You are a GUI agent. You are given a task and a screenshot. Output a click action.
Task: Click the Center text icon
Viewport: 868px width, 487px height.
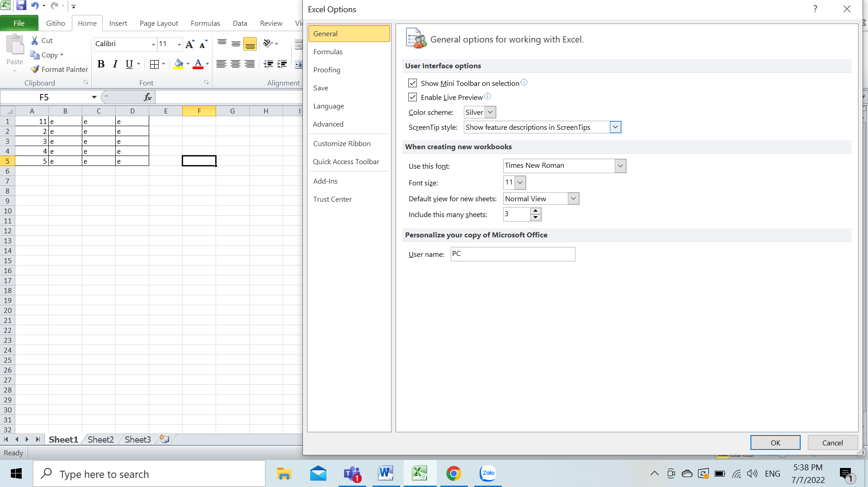coord(236,64)
